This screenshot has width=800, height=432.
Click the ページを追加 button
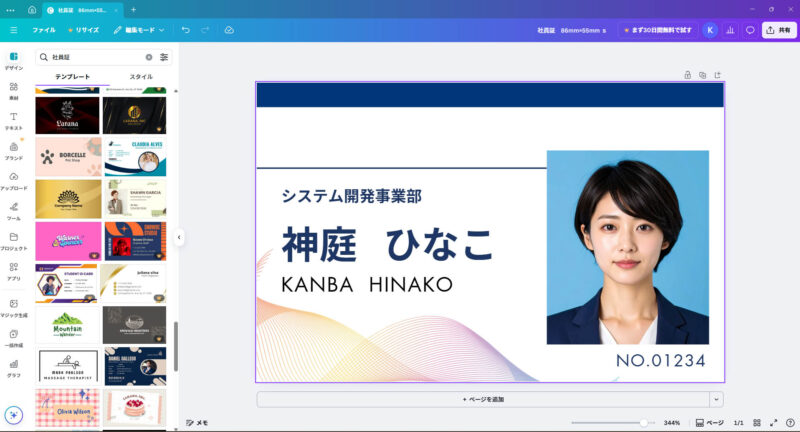click(483, 399)
